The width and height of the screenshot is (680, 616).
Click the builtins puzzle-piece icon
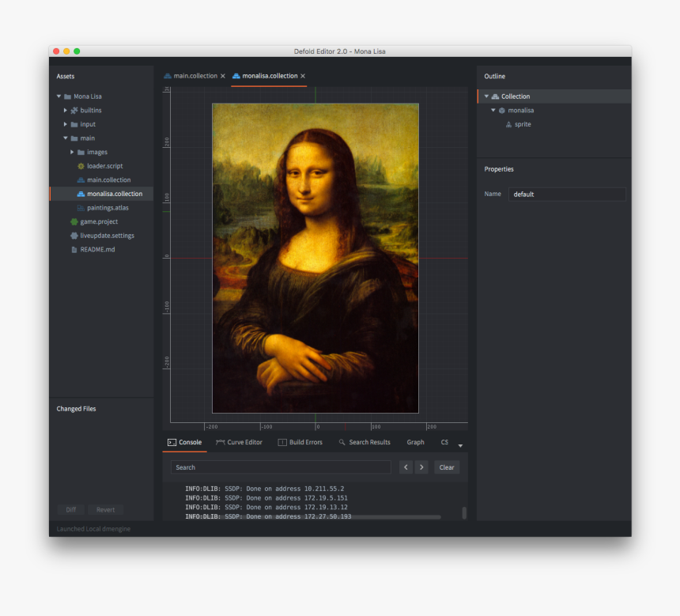click(74, 110)
